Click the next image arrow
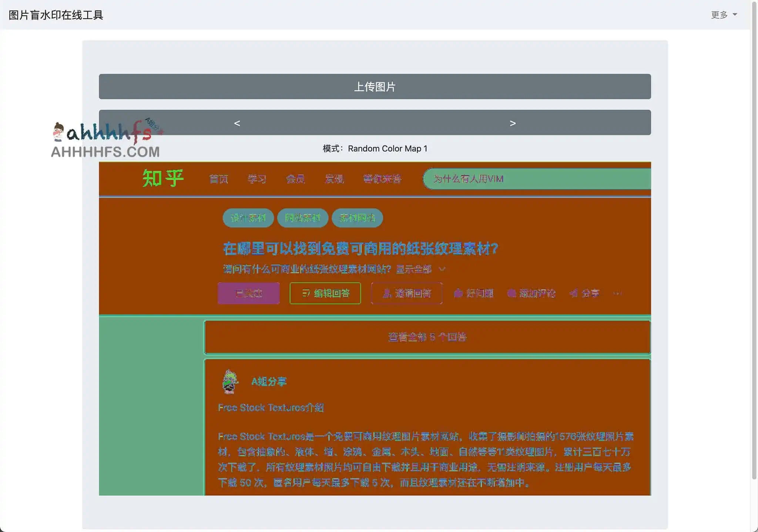The width and height of the screenshot is (758, 532). (513, 123)
